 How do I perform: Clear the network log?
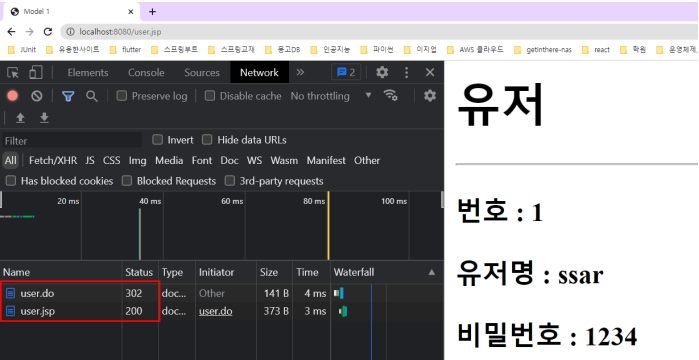pos(37,96)
